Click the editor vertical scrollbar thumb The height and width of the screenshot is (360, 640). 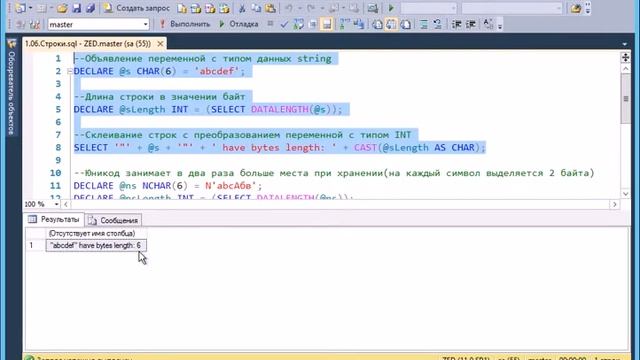(x=625, y=99)
